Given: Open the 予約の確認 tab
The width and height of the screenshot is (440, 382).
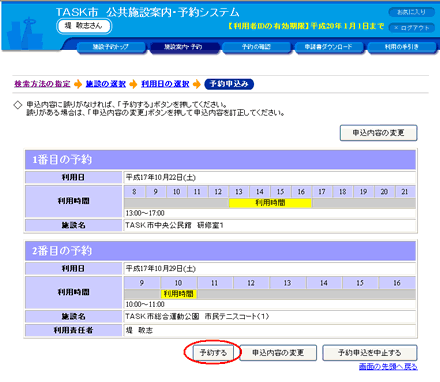Looking at the screenshot, I should coord(256,47).
